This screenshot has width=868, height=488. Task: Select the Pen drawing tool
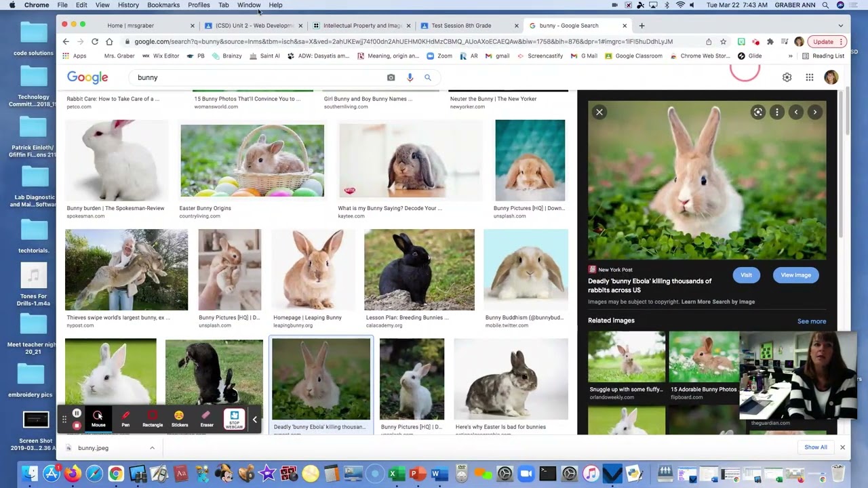pyautogui.click(x=125, y=419)
